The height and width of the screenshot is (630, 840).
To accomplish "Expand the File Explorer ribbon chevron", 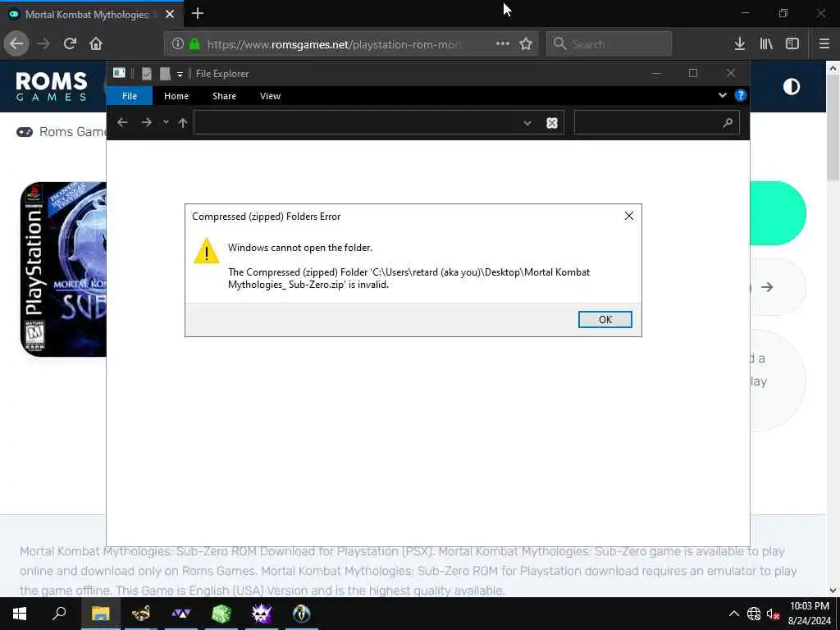I will click(722, 95).
